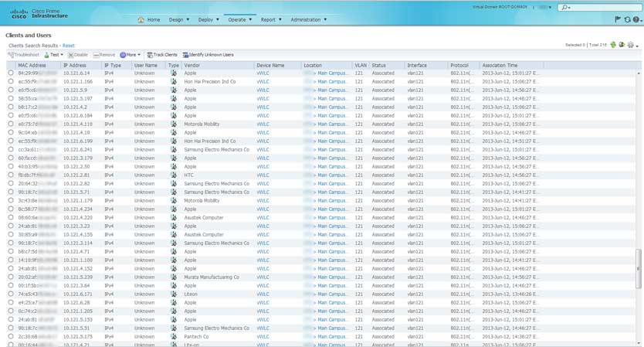Screen dimensions: 644x347
Task: Click the Reset link
Action: [69, 46]
